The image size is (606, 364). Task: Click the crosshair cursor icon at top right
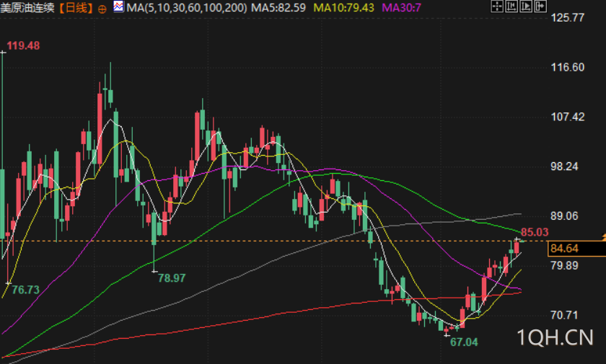(496, 6)
